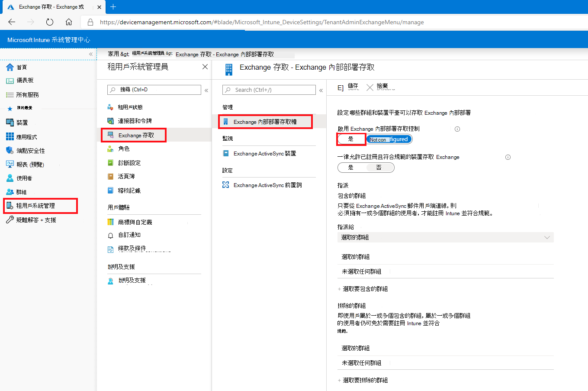Click the 角色 roles icon
The height and width of the screenshot is (391, 588).
[110, 149]
